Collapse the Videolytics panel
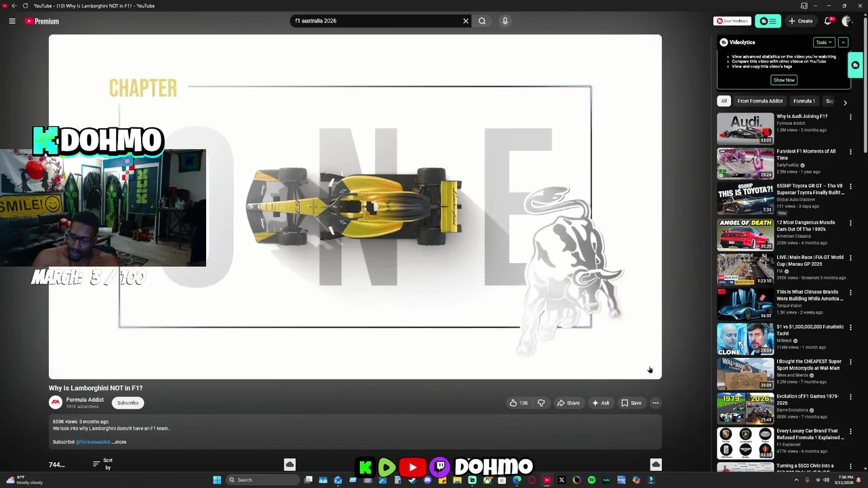 pyautogui.click(x=843, y=42)
